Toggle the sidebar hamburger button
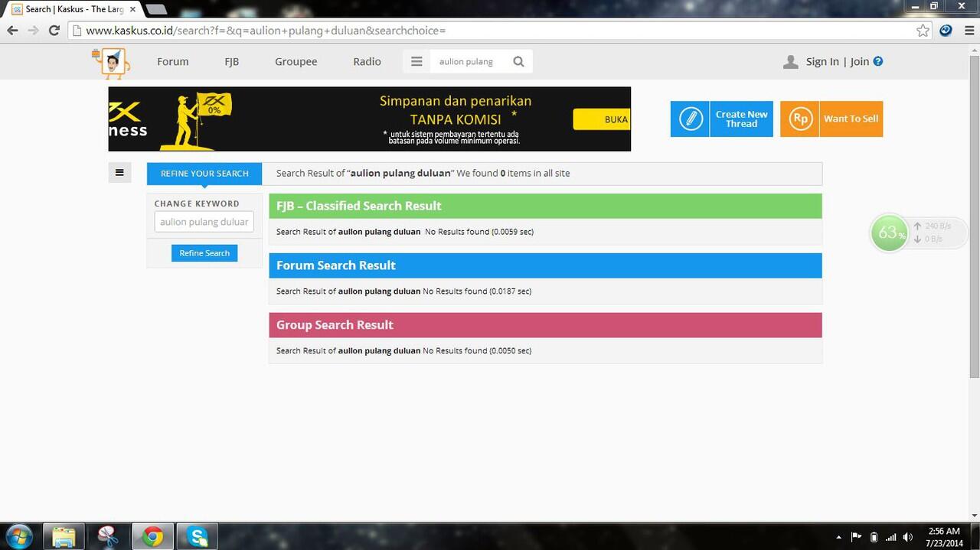Image resolution: width=980 pixels, height=550 pixels. 119,173
